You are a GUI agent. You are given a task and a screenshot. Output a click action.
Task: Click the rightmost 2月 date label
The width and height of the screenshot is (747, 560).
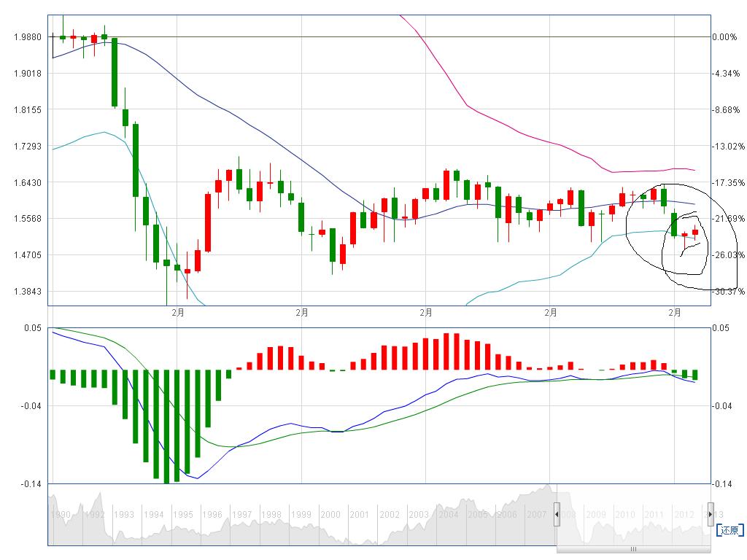tap(676, 313)
